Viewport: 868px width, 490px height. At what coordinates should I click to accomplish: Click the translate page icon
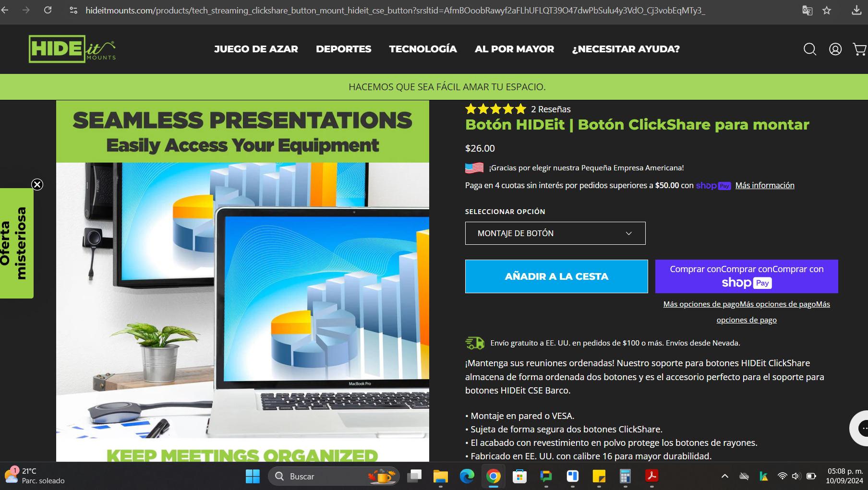(x=808, y=10)
